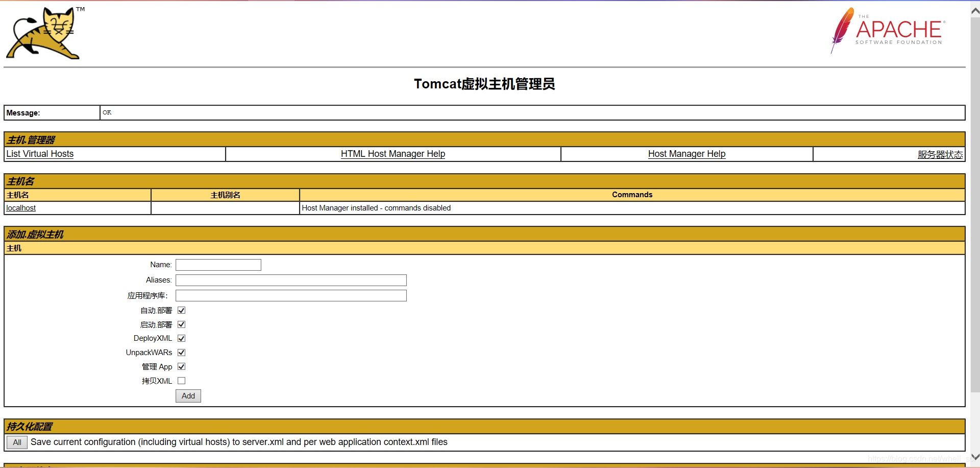This screenshot has height=468, width=980.
Task: Toggle the 管理 App checkbox
Action: pos(181,366)
